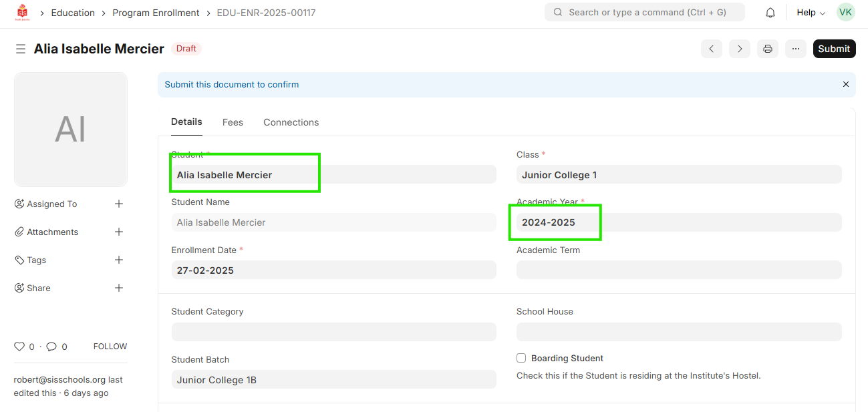Image resolution: width=868 pixels, height=412 pixels.
Task: Click the Enrollment Date field
Action: tap(333, 270)
